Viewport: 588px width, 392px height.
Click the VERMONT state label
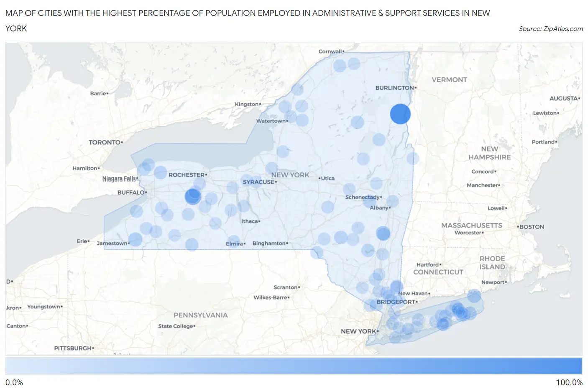(449, 79)
